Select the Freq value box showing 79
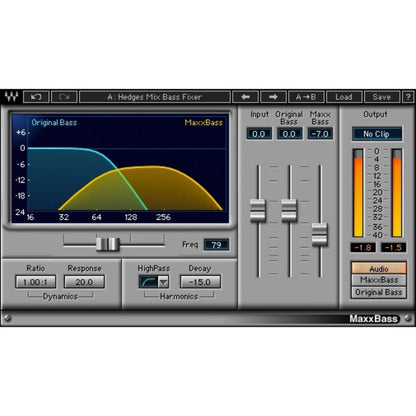 [x=216, y=245]
